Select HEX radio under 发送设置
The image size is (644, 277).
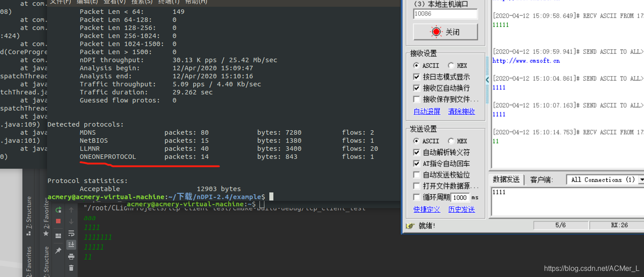tap(451, 141)
